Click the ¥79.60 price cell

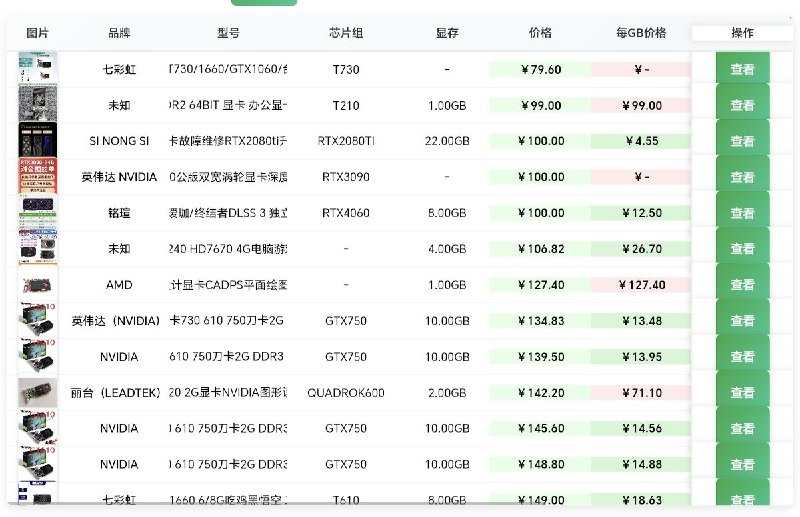coord(540,69)
